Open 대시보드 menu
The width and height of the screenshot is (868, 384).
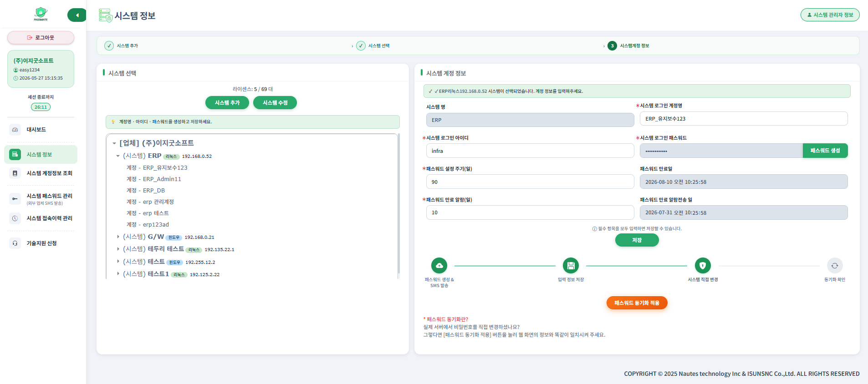[x=36, y=130]
